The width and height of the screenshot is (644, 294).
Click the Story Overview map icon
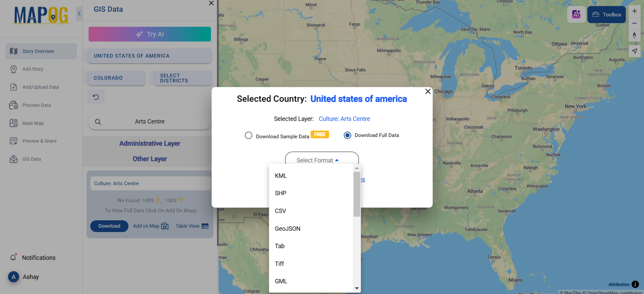coord(14,51)
